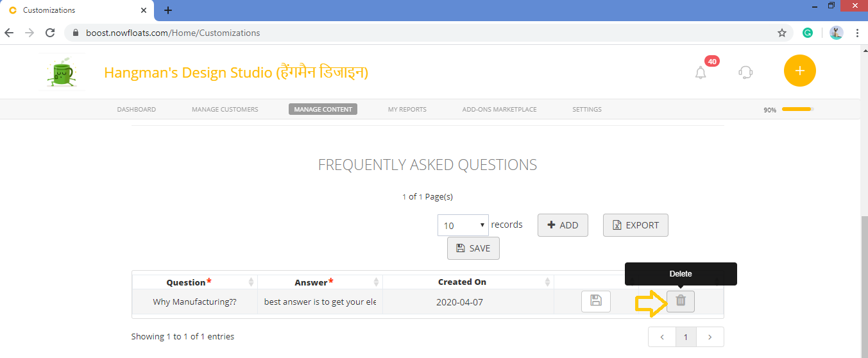Open Chrome three-dot menu
The width and height of the screenshot is (868, 358).
[857, 33]
